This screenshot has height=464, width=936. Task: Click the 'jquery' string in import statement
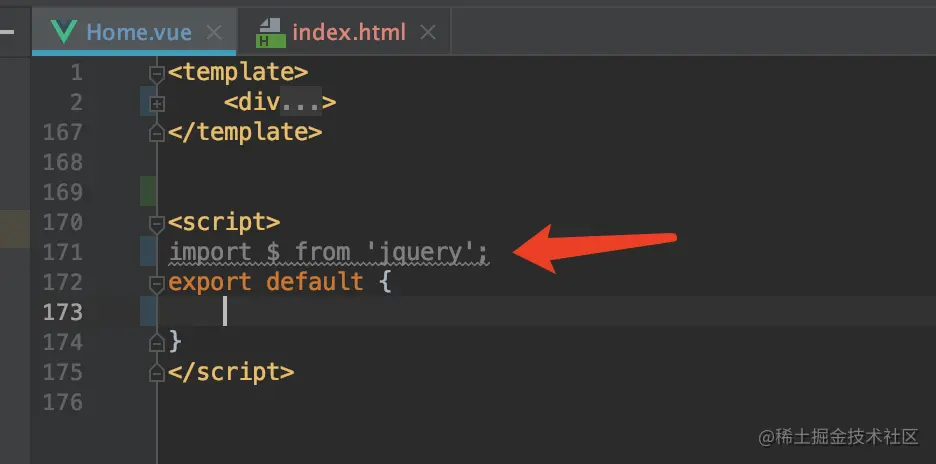tap(421, 252)
